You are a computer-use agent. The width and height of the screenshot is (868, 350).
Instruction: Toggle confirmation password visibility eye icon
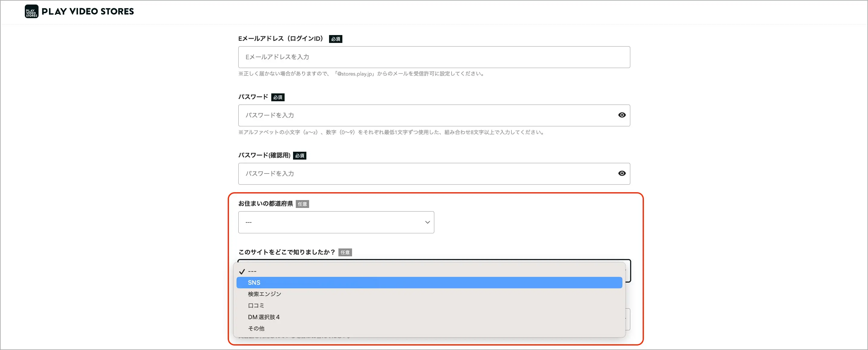click(x=622, y=173)
